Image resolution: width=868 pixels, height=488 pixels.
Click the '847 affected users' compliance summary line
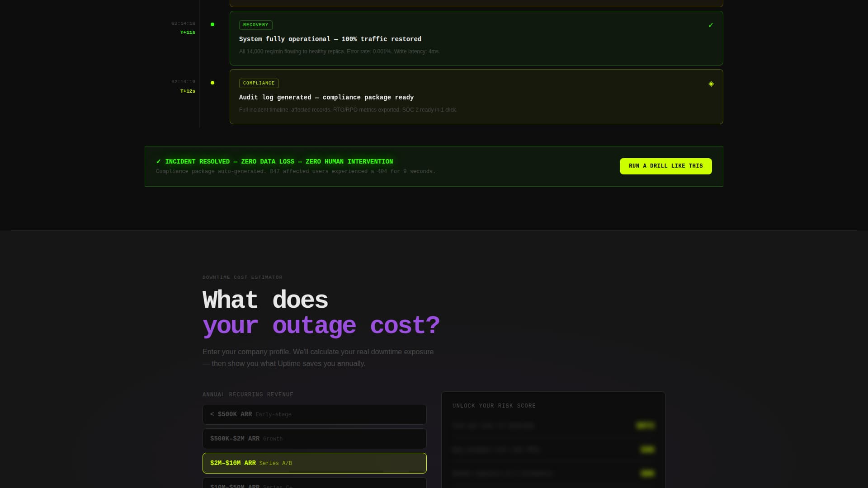point(296,172)
